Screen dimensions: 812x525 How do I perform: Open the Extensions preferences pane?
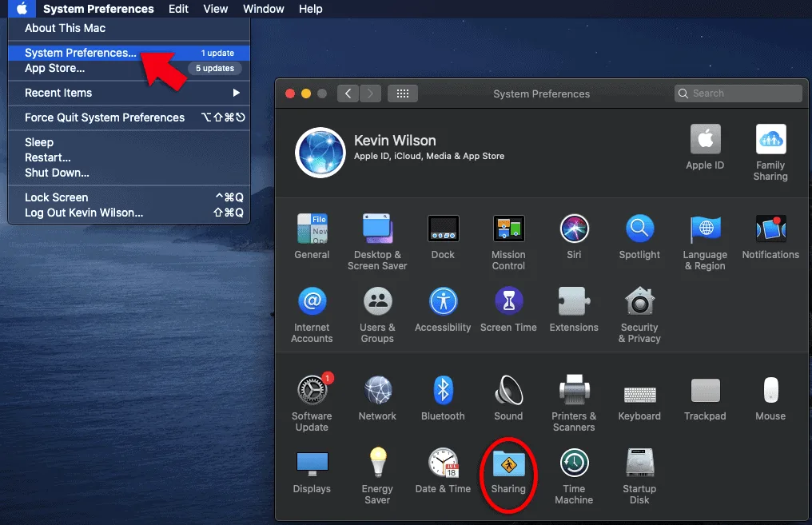pyautogui.click(x=574, y=309)
